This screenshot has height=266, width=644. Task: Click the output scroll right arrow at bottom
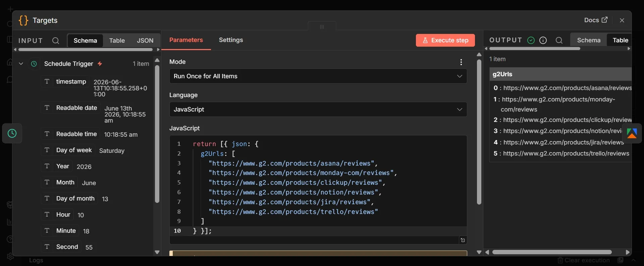[628, 252]
